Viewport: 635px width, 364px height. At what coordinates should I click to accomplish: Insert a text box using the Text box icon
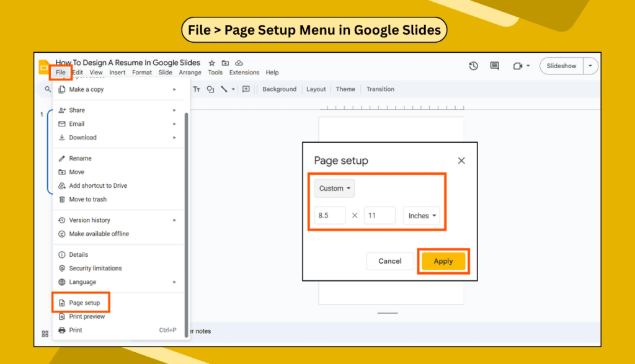point(197,89)
